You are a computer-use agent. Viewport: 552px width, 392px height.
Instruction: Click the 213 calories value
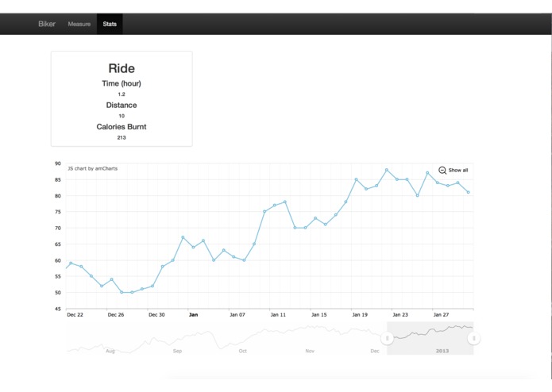pyautogui.click(x=122, y=137)
